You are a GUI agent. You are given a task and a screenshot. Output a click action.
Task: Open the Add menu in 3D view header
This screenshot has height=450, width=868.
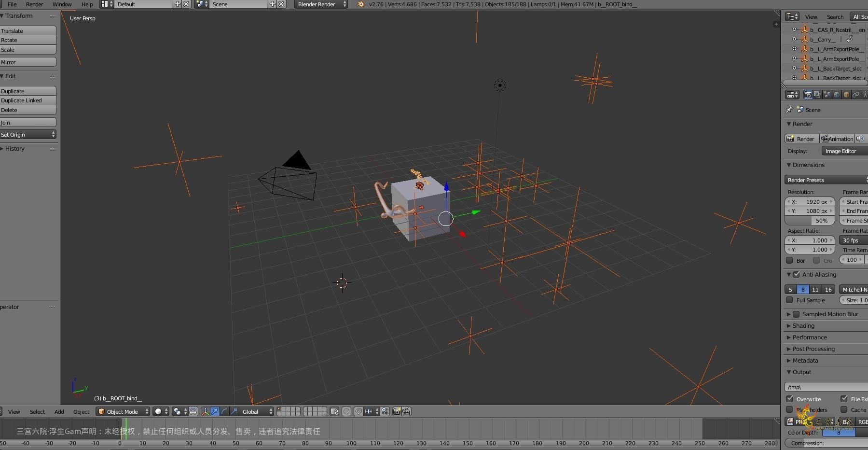59,411
